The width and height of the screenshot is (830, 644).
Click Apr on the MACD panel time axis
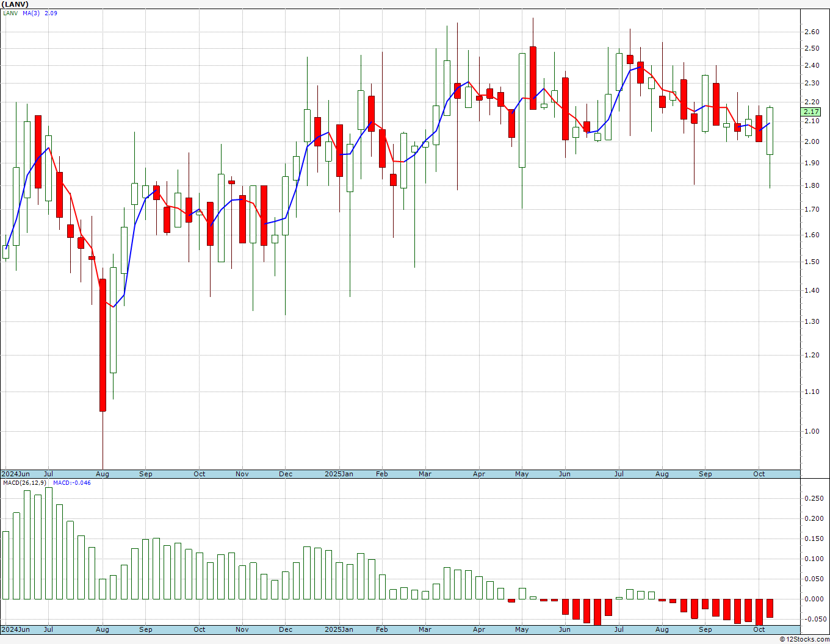click(479, 629)
